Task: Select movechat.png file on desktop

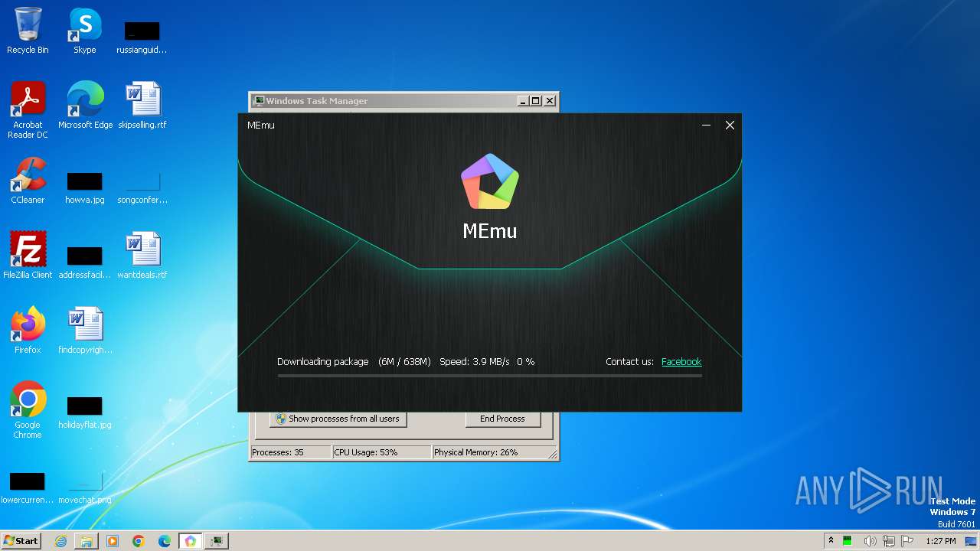Action: point(84,488)
